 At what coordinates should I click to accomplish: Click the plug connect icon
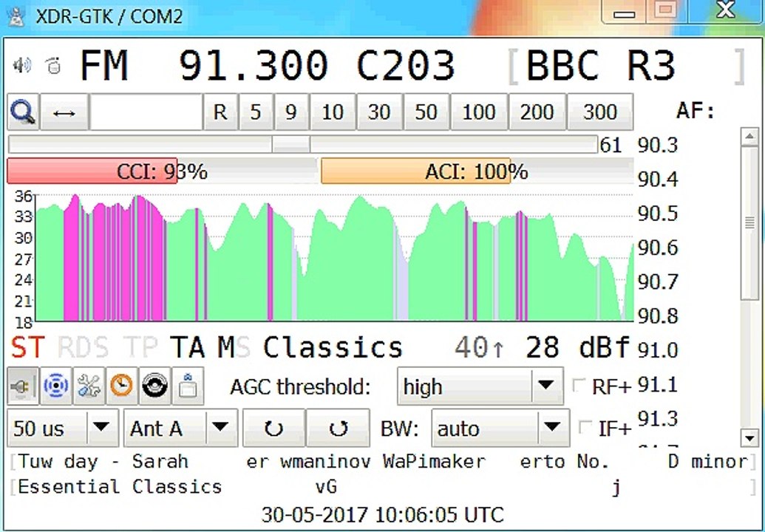[x=22, y=386]
